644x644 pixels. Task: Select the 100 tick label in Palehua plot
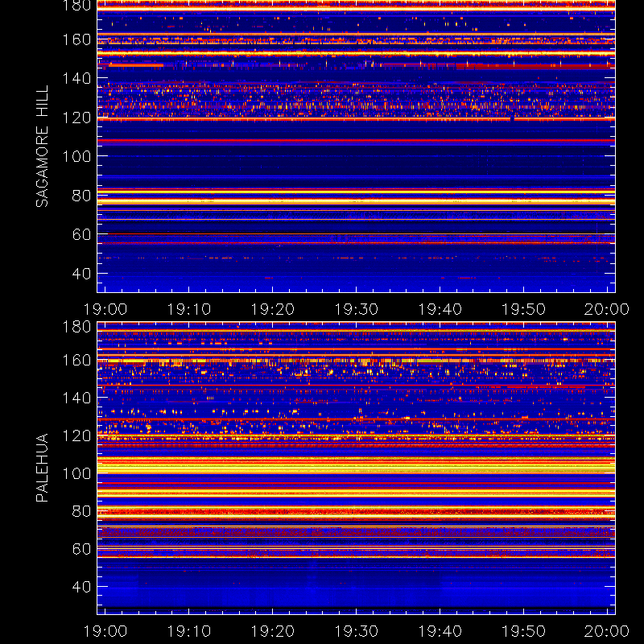pyautogui.click(x=76, y=473)
